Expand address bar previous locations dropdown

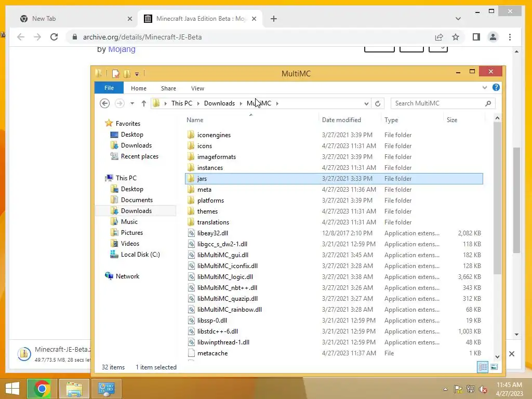366,103
